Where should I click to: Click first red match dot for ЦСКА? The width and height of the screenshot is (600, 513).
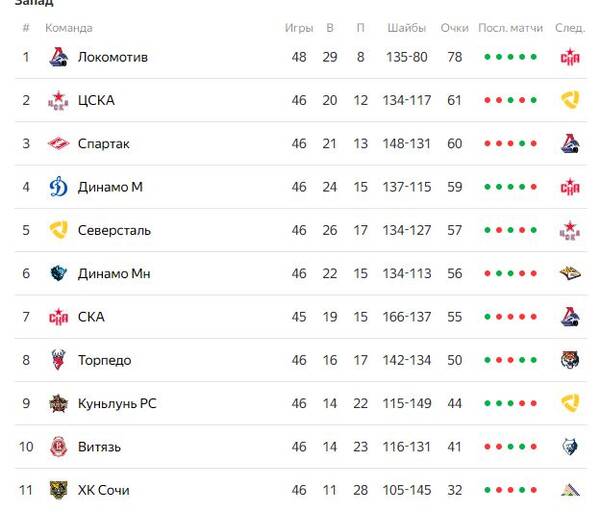pos(487,100)
